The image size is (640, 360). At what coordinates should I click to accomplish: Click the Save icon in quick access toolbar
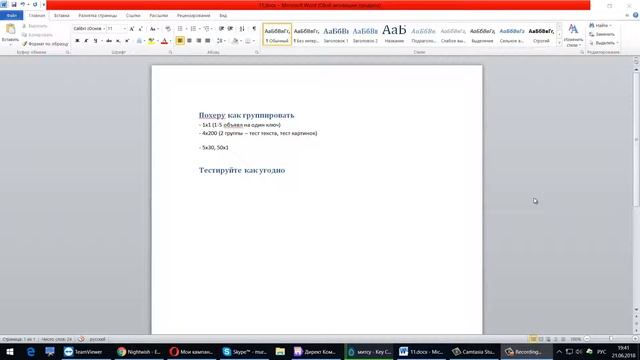pos(14,4)
